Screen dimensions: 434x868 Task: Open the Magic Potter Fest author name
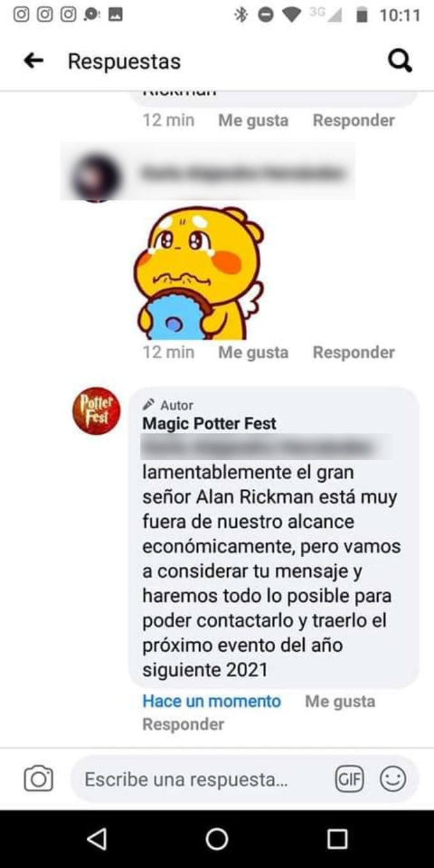[x=209, y=424]
